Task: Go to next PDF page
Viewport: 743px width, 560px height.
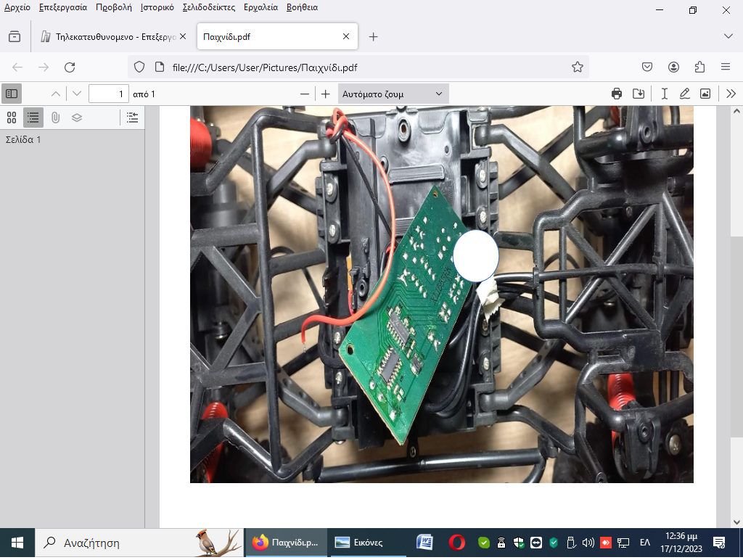Action: coord(77,94)
